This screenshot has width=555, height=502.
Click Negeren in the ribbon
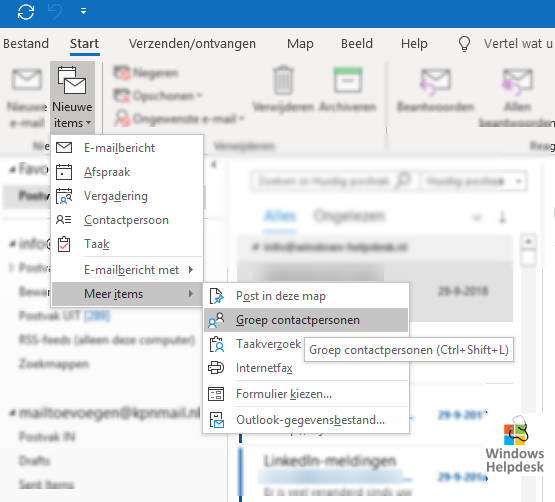pos(145,73)
